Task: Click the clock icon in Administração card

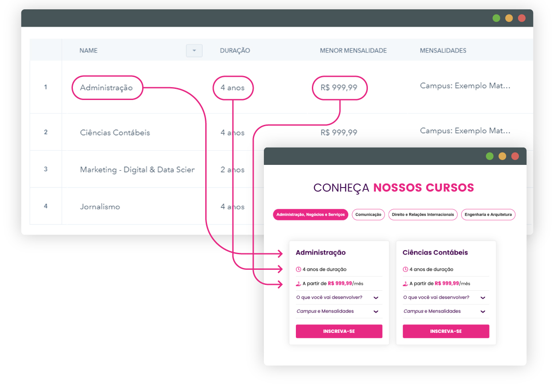Action: point(299,269)
